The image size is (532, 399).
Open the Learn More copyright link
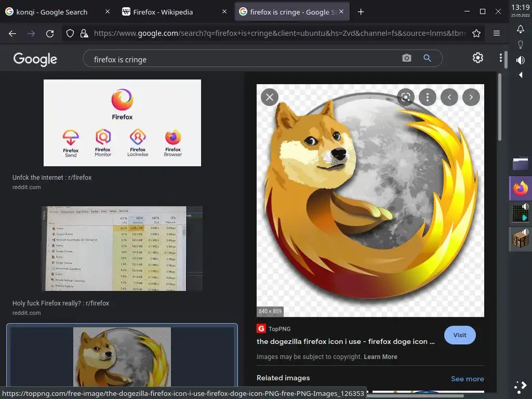pos(380,357)
